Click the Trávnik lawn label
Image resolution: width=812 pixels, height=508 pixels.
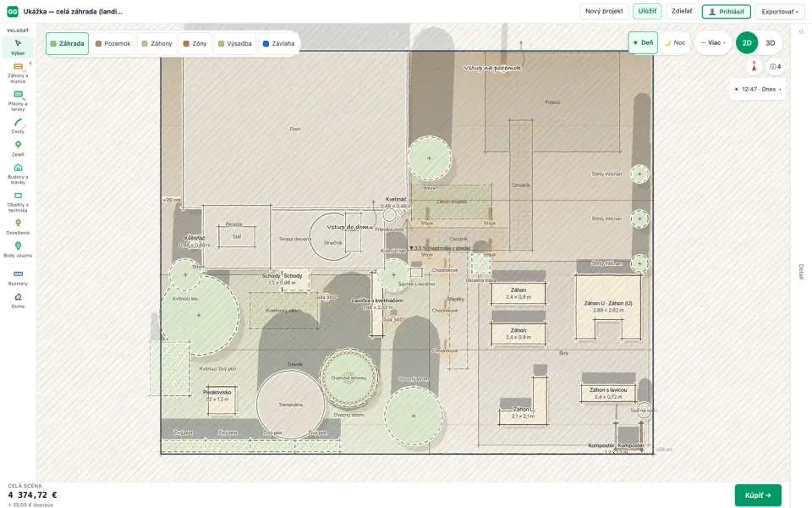295,364
